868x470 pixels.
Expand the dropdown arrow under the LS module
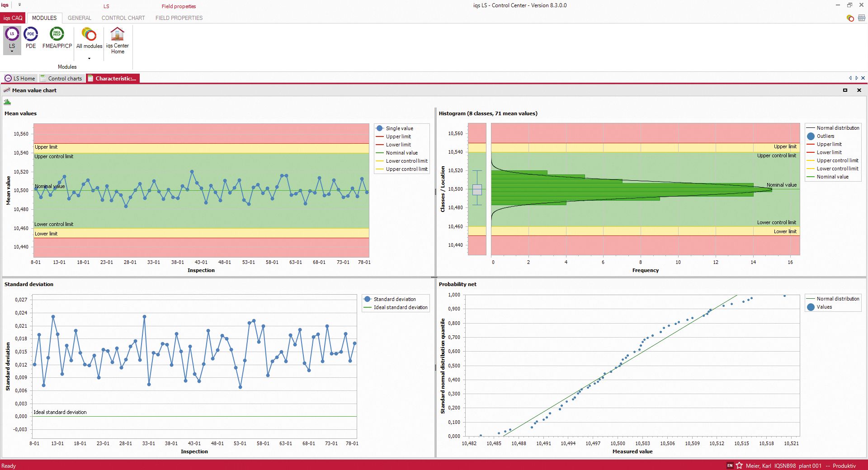click(x=12, y=51)
